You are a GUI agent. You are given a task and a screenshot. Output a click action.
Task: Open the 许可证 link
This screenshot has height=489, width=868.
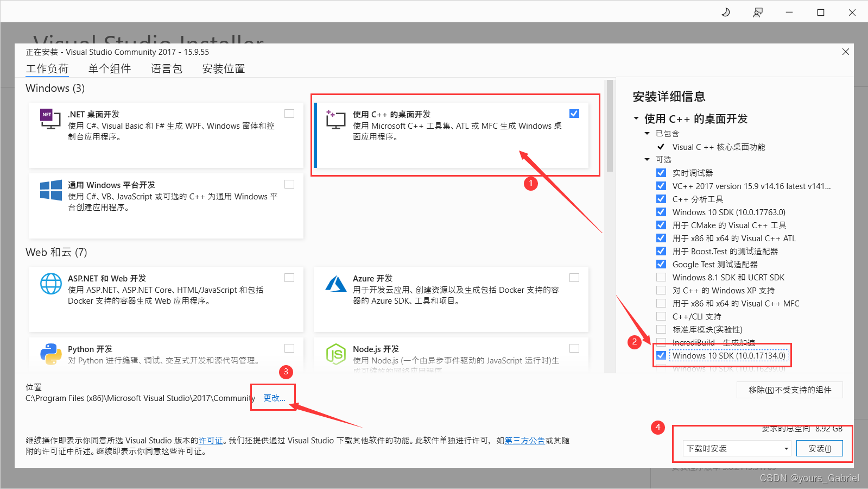(211, 441)
